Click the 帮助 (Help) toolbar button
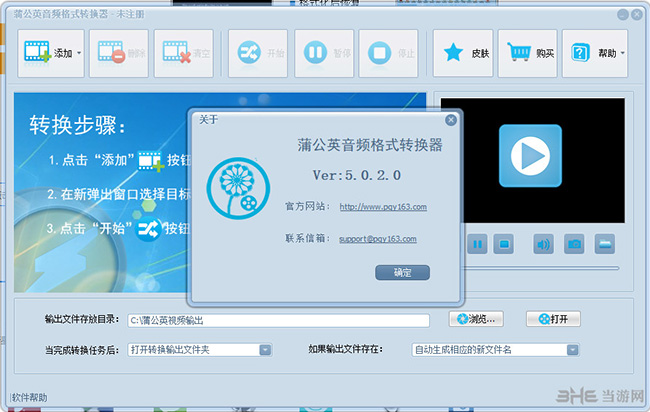The image size is (650, 412). coord(594,53)
